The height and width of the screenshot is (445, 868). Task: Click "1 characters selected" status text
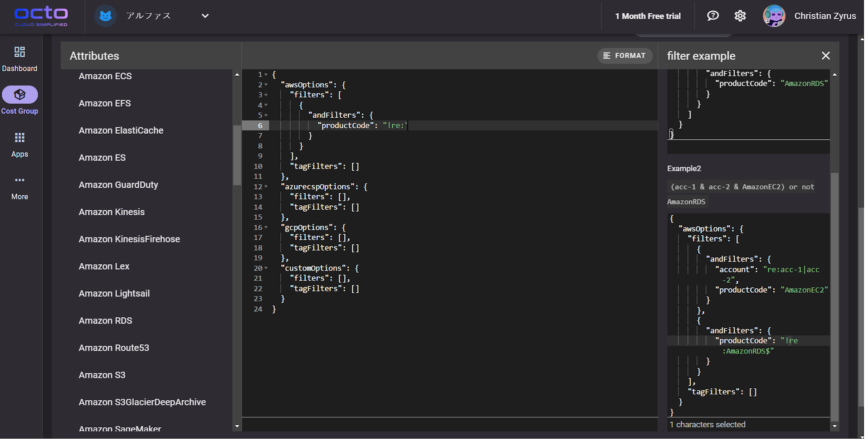click(x=707, y=425)
